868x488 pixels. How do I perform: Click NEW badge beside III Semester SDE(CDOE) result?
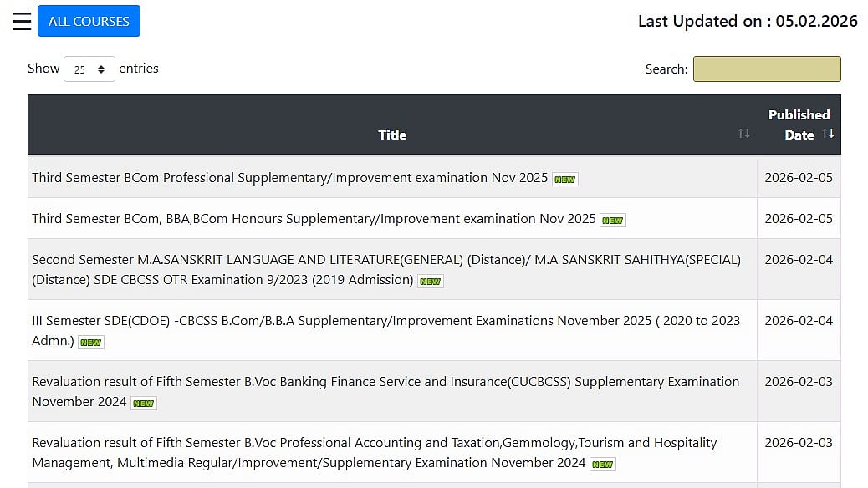[x=91, y=342]
